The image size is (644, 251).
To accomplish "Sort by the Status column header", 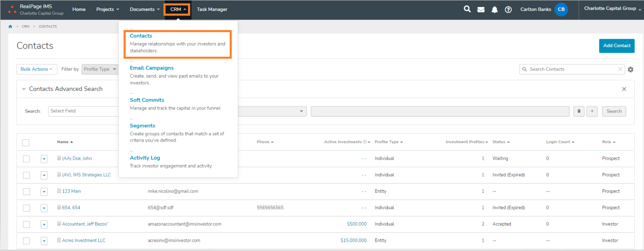I will (x=501, y=142).
